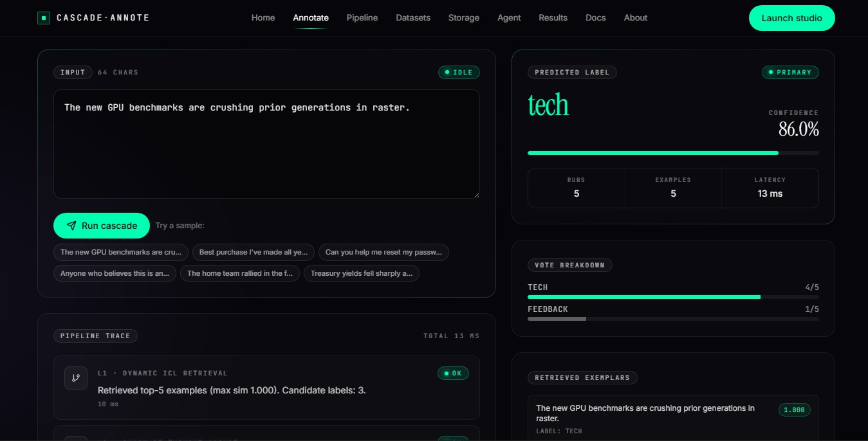Click the exemplar text about GPU benchmarks
This screenshot has width=868, height=441.
click(645, 413)
